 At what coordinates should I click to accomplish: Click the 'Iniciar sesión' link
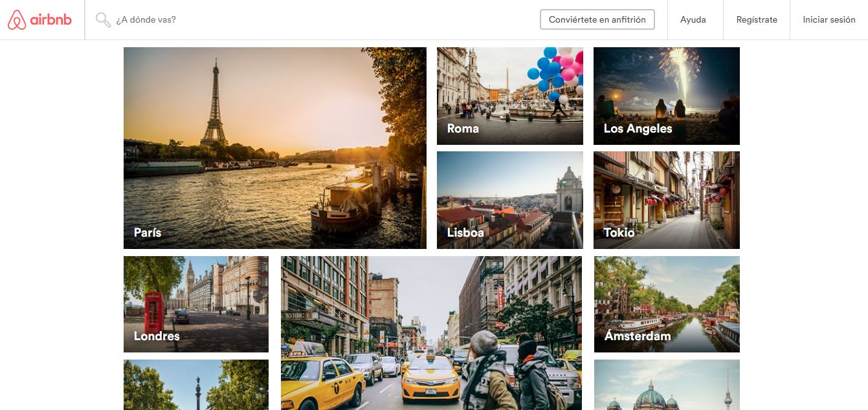point(829,20)
